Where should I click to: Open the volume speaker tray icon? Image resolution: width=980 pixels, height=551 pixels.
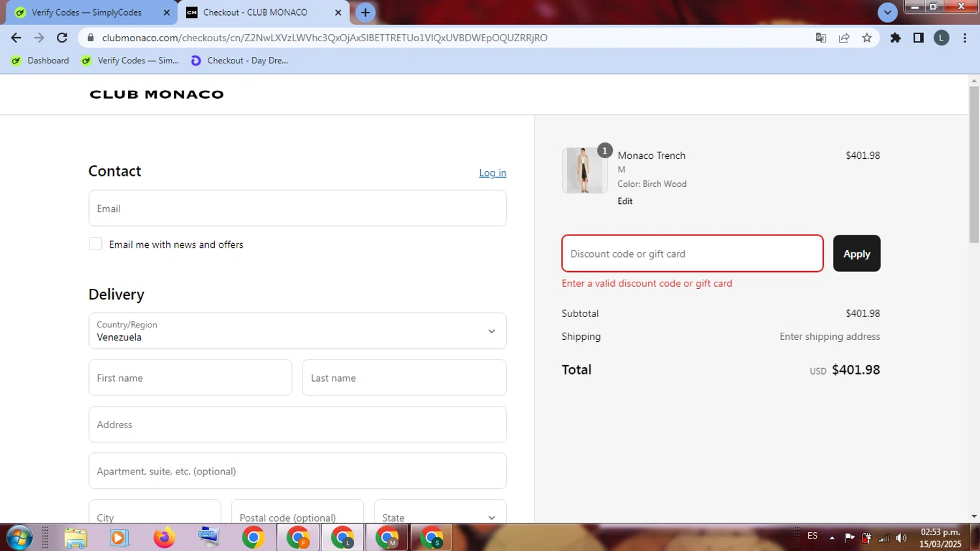click(902, 538)
